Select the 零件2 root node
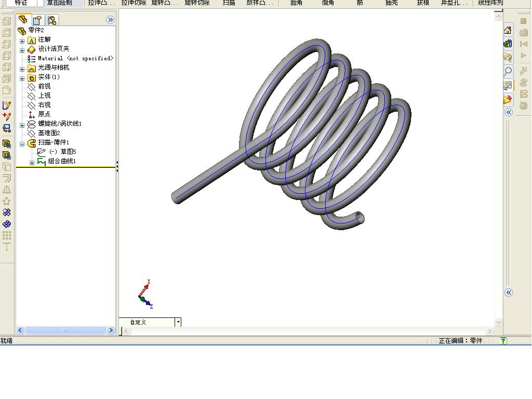Screen dimensions: 532x399 click(x=36, y=30)
